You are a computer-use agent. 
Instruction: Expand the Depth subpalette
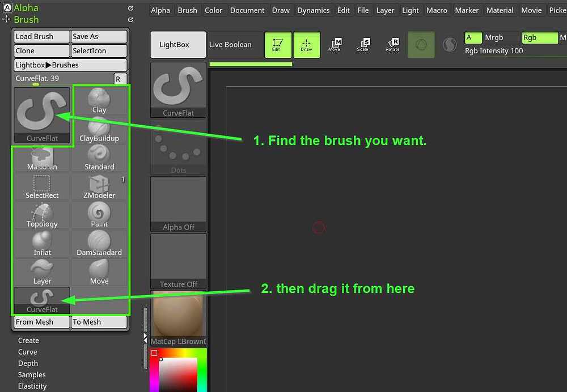pos(28,364)
